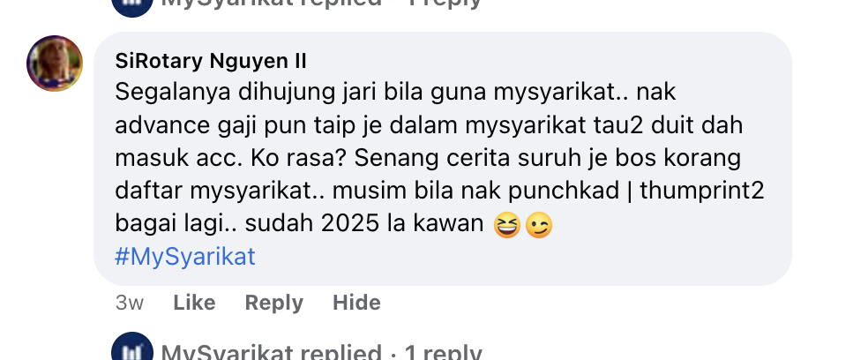Click the word 'Segalanya' starting the comment
868x360 pixels.
pyautogui.click(x=173, y=93)
